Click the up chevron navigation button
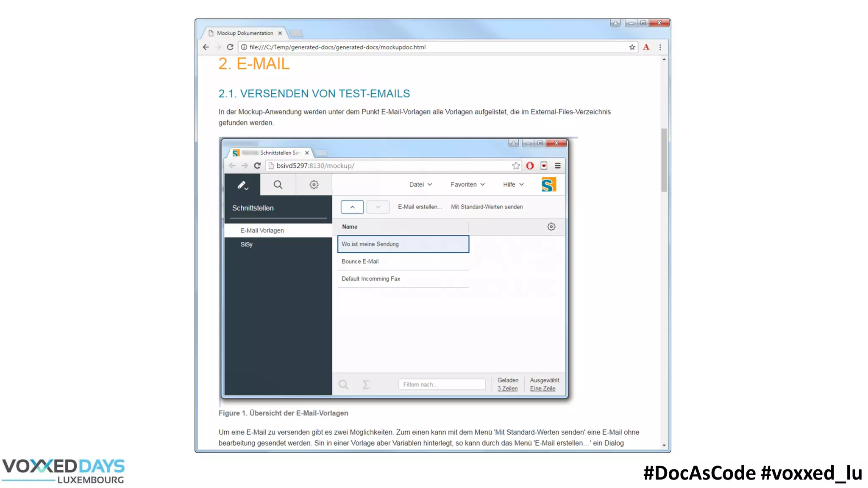 pos(352,207)
